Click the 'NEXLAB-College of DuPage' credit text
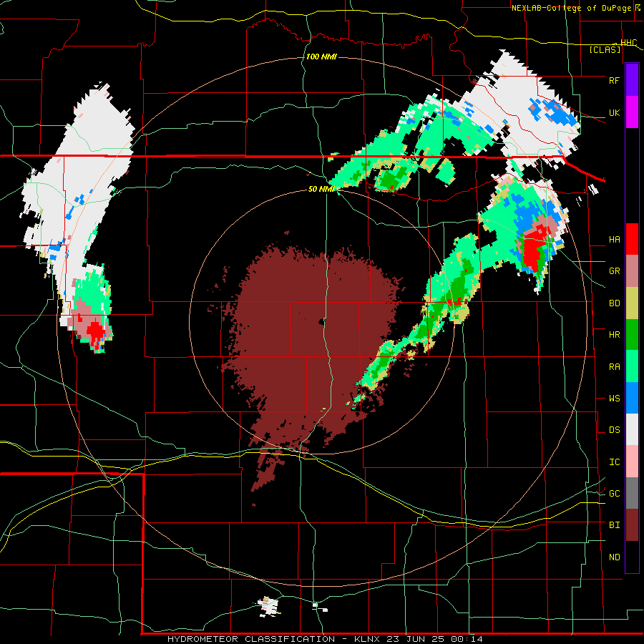Viewport: 644px width, 644px height. coord(572,8)
